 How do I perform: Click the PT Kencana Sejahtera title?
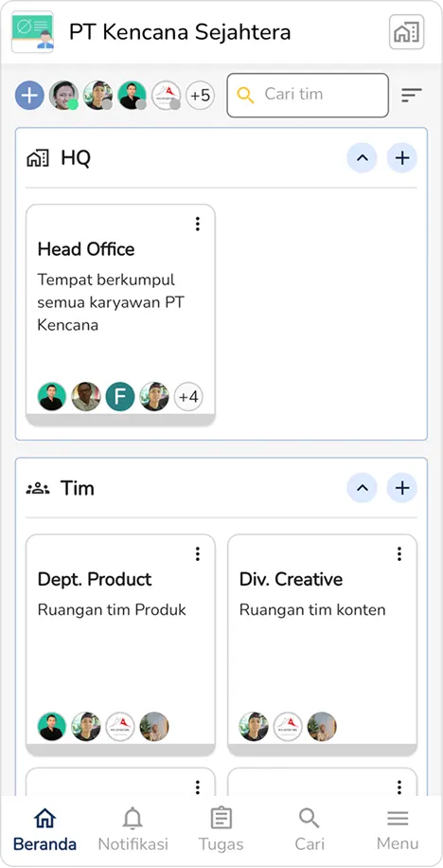180,32
